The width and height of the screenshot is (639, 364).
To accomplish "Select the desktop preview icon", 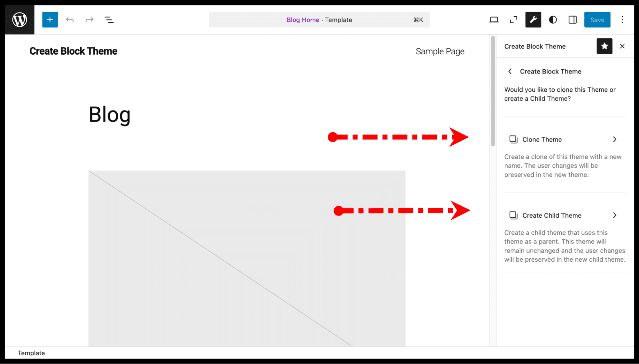I will [x=494, y=20].
